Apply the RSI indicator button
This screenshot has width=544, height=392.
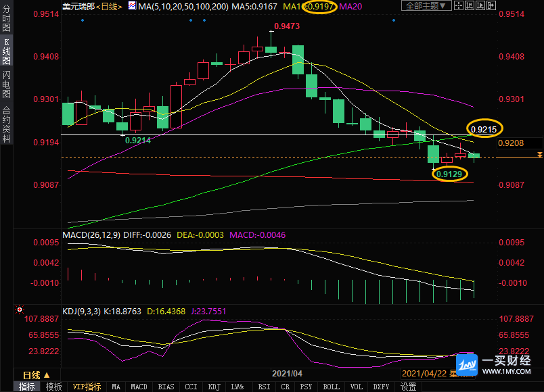tap(264, 387)
